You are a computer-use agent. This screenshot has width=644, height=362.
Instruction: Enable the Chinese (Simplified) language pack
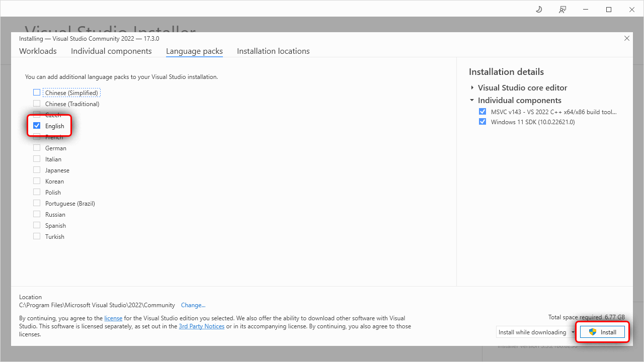pyautogui.click(x=37, y=93)
